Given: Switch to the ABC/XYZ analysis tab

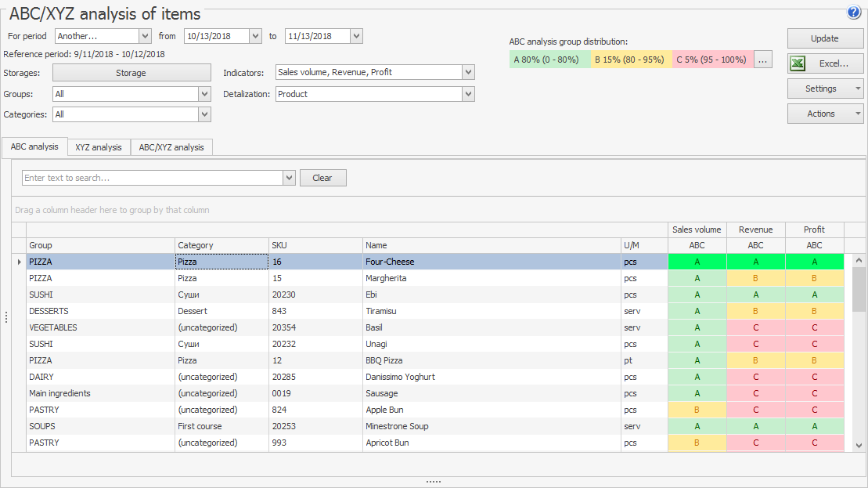Looking at the screenshot, I should point(171,147).
